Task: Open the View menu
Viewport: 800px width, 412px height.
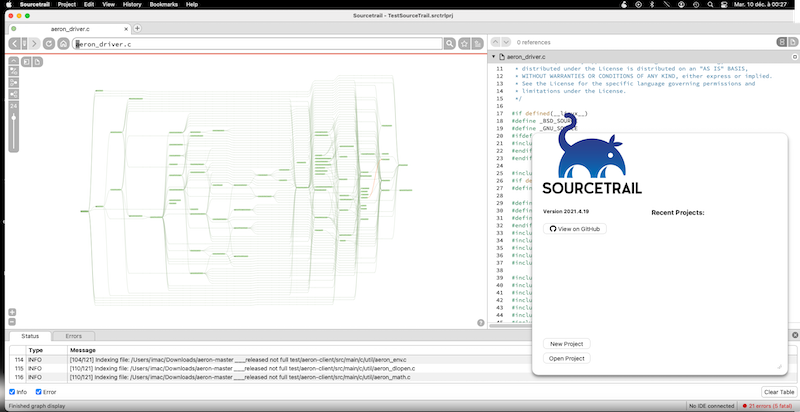Action: 108,4
